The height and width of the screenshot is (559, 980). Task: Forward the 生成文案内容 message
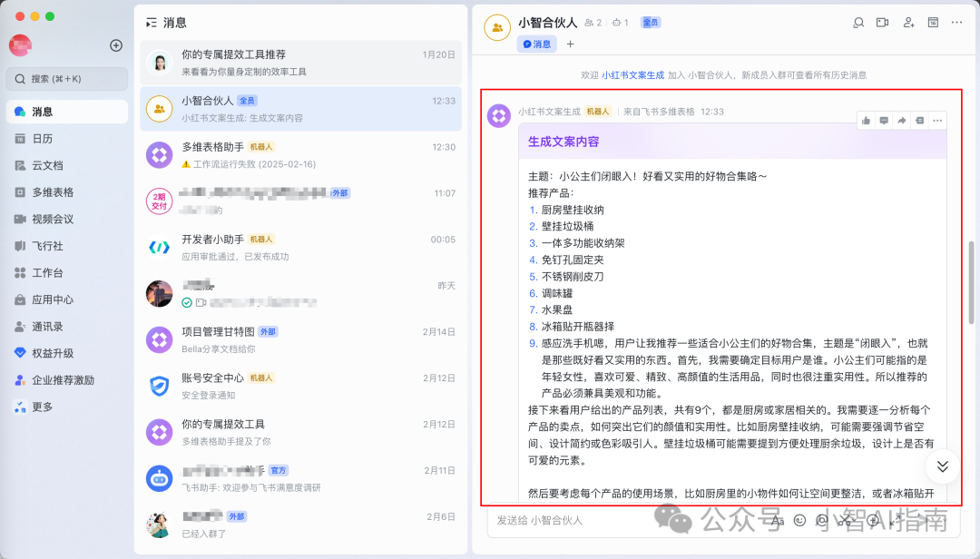pos(902,120)
